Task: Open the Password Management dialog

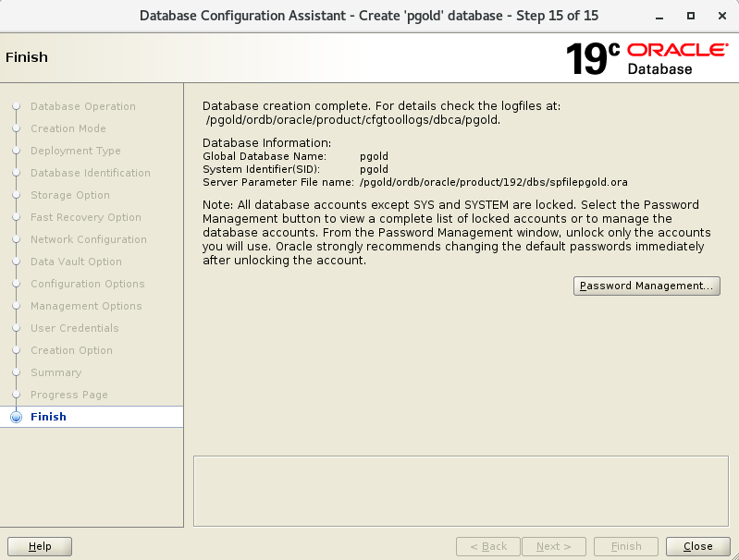Action: click(x=647, y=286)
